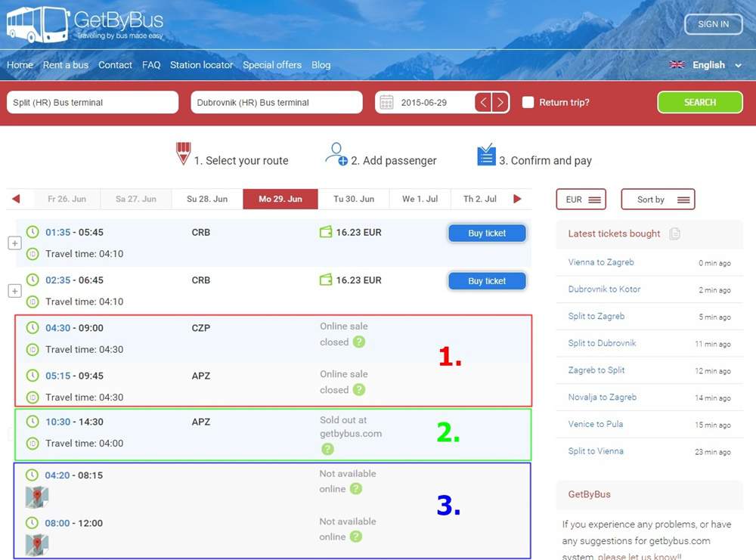Edit the Dubrovnik (HR) Bus terminal destination field
Image resolution: width=756 pixels, height=560 pixels.
click(276, 102)
